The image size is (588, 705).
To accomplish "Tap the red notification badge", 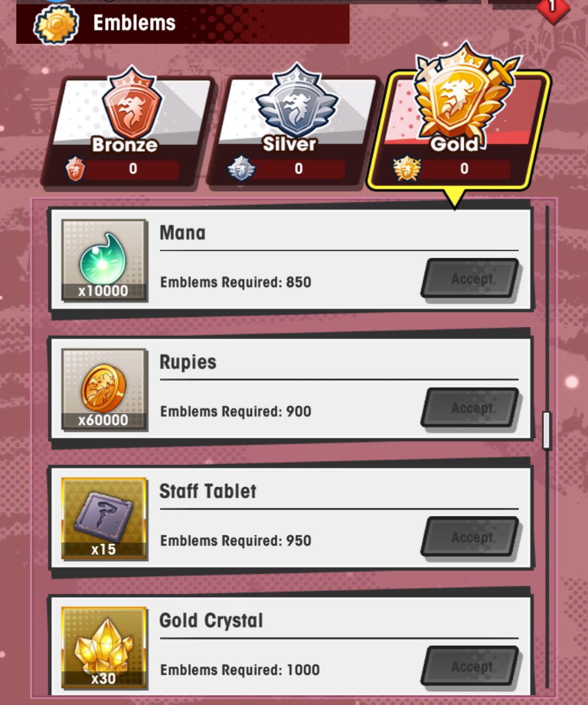I will click(x=553, y=8).
